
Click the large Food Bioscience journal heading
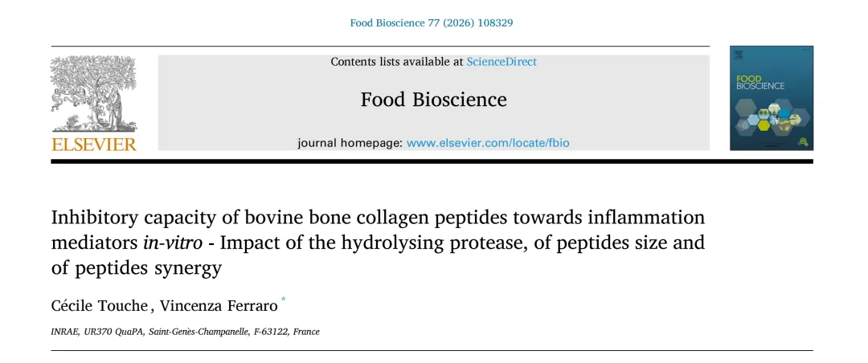pyautogui.click(x=433, y=100)
